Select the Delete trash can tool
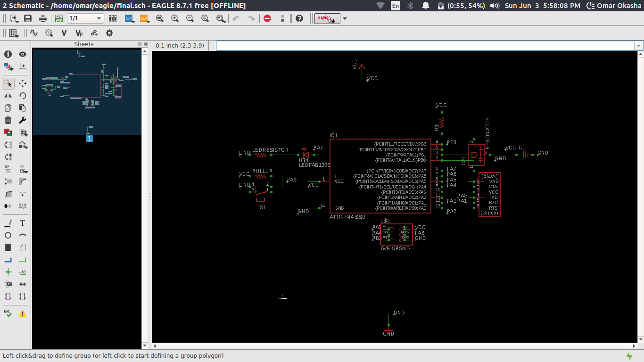This screenshot has width=644, height=362. click(8, 120)
